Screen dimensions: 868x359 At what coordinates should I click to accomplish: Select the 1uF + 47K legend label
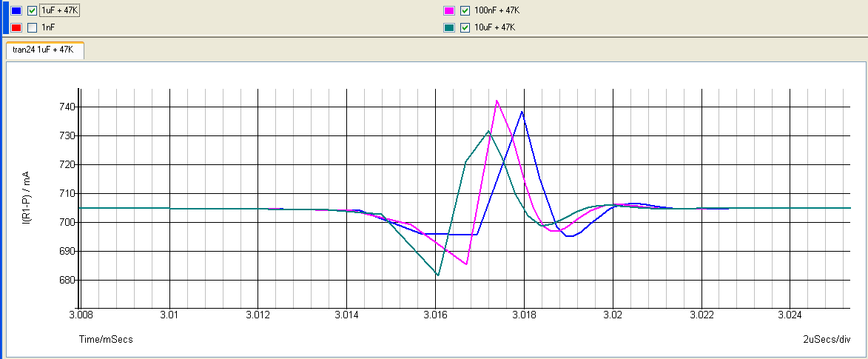click(58, 11)
